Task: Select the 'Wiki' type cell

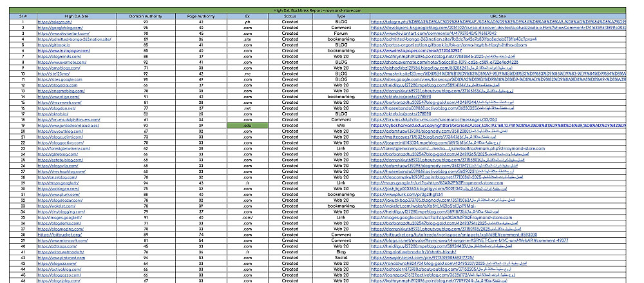Action: point(341,126)
